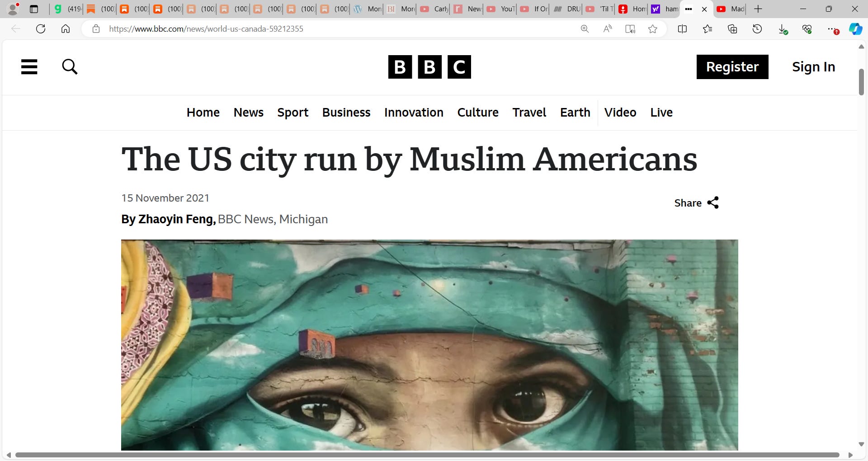Go to Home in BBC navigation
Screen dimensions: 868x461
[x=203, y=113]
